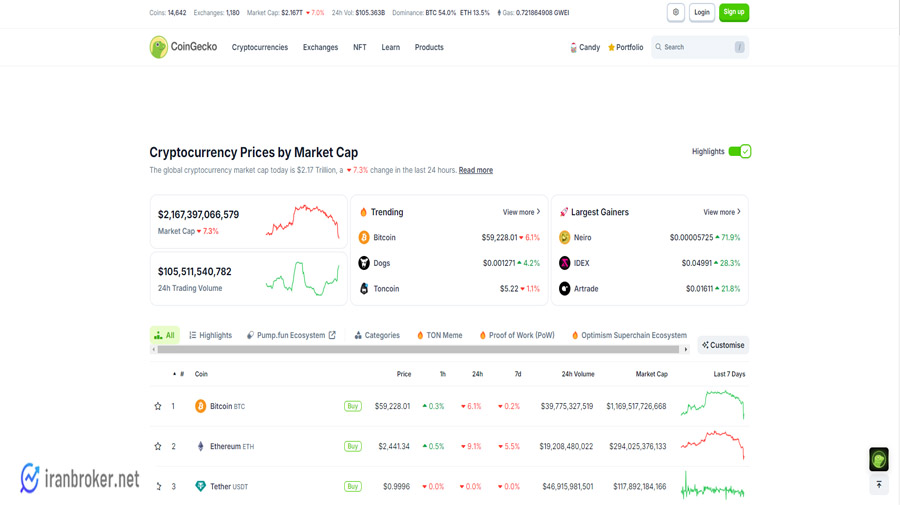Click Artrade icon in Largest Gainers
Image resolution: width=900 pixels, height=505 pixels.
coord(565,289)
